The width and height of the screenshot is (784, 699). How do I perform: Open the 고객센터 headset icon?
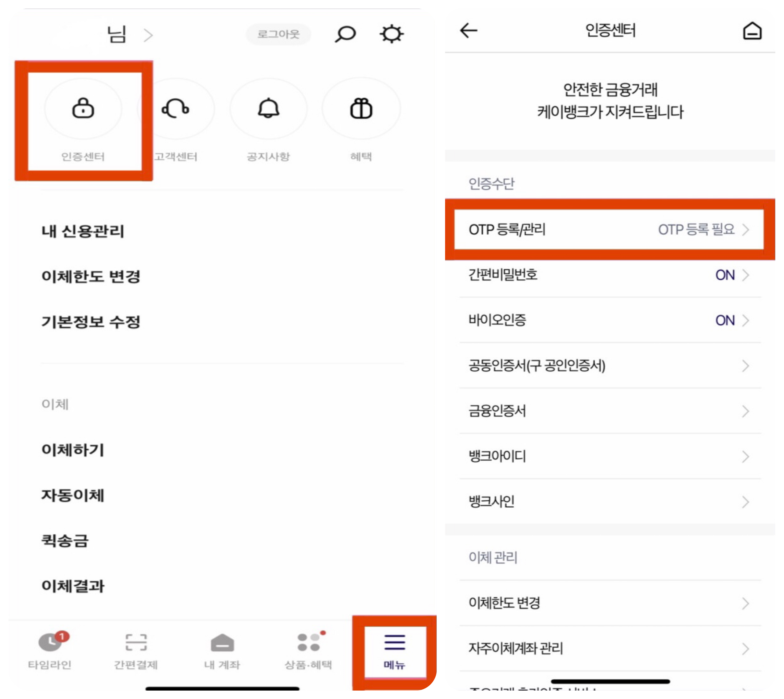point(176,109)
